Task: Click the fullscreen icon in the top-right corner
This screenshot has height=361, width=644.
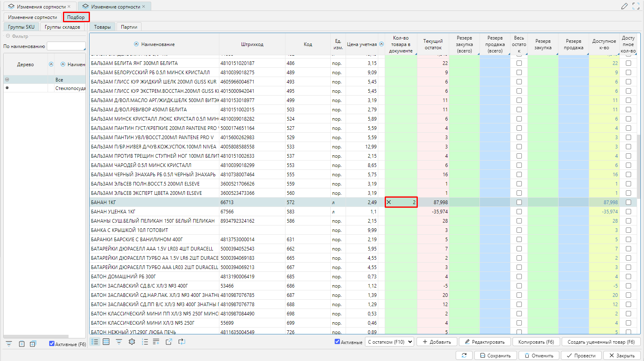Action: point(636,6)
